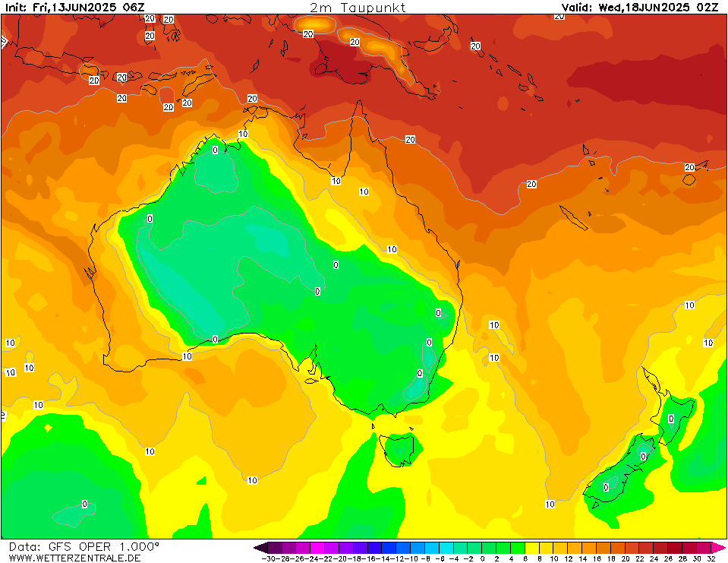
Task: Click the pink arrow at the legend's right end
Action: (718, 547)
